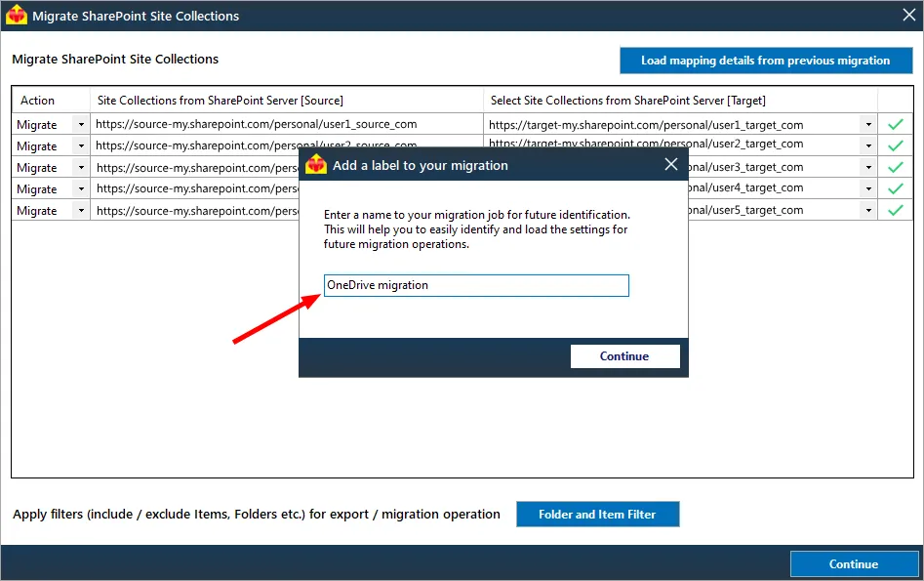Click the logo icon in label dialog

coord(316,165)
